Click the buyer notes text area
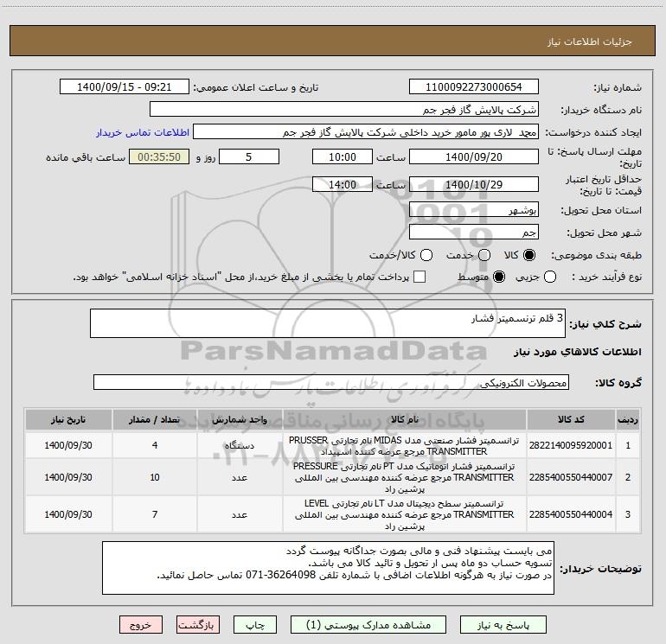Viewport: 666px width, 644px height. pos(328,568)
